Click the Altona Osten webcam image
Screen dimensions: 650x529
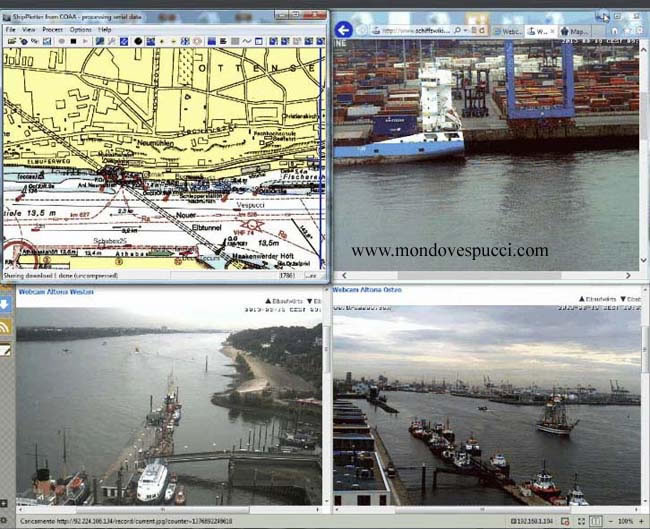click(487, 406)
